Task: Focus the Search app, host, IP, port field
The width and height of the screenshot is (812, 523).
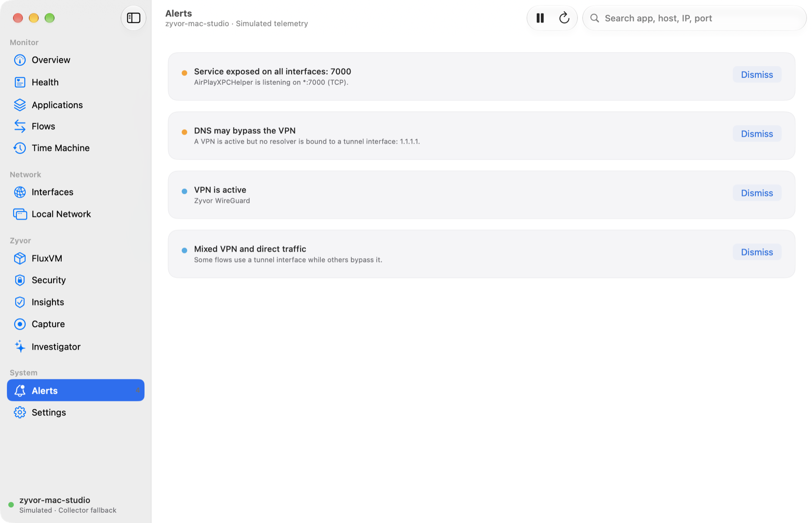Action: [x=694, y=18]
